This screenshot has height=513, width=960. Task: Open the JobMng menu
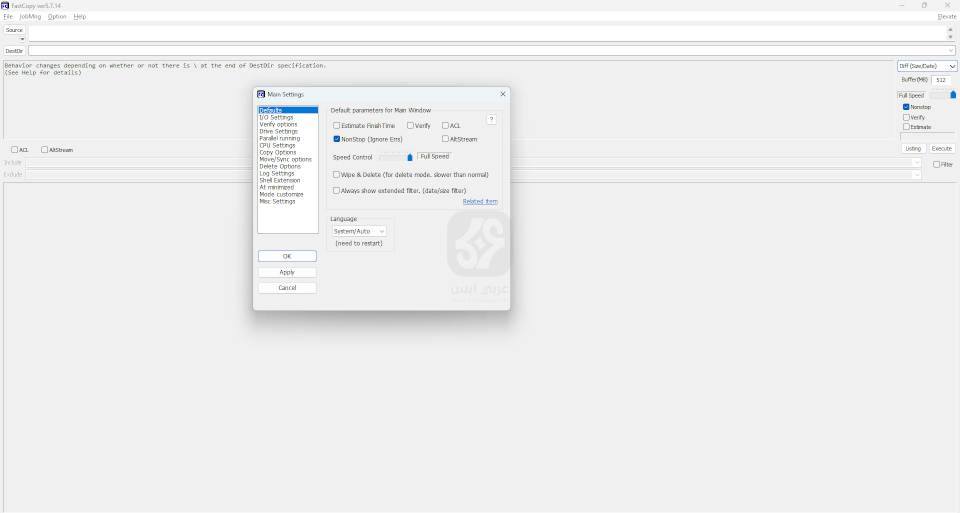click(30, 17)
